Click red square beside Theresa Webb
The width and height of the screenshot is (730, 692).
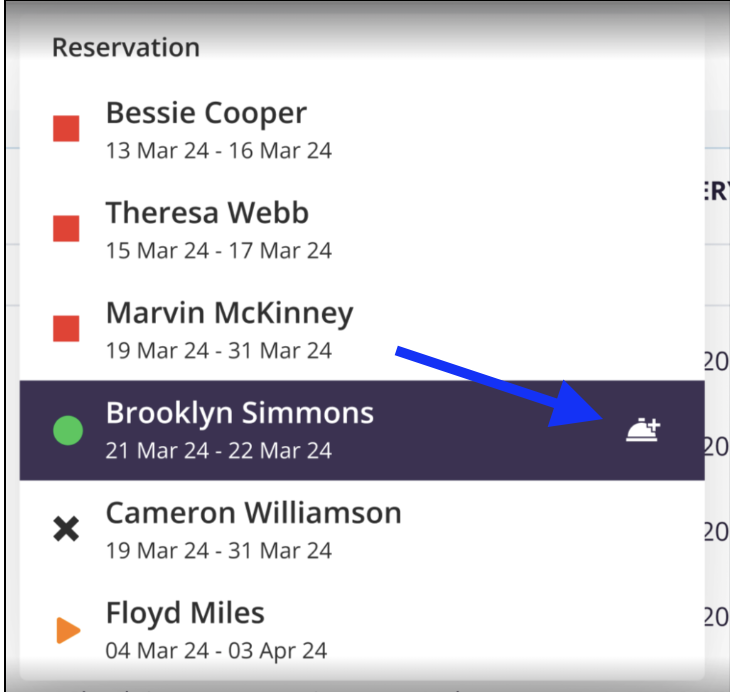tap(66, 229)
